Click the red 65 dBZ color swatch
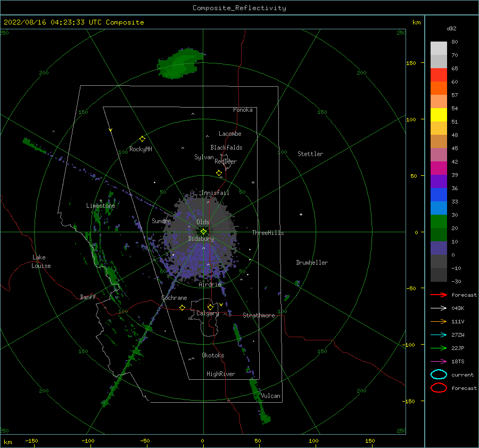 click(439, 75)
